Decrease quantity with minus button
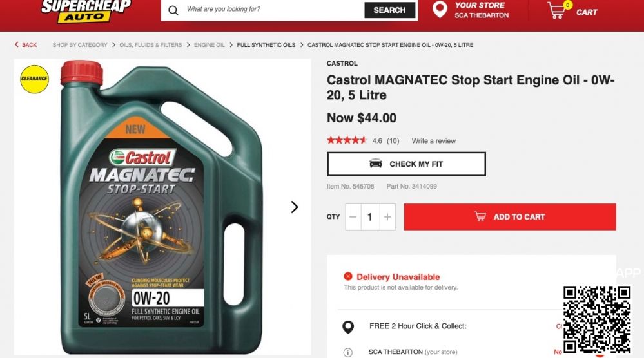The height and width of the screenshot is (358, 644). point(353,217)
